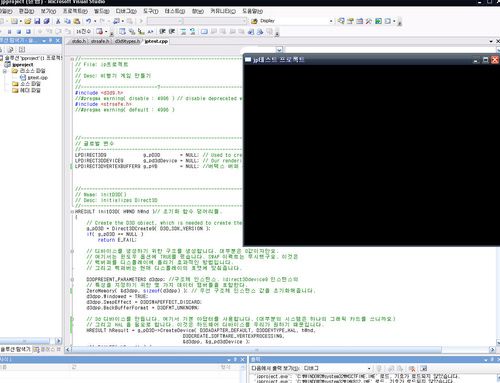The image size is (500, 383).
Task: Collapse the 리소스 파일 folder node
Action: (5, 71)
